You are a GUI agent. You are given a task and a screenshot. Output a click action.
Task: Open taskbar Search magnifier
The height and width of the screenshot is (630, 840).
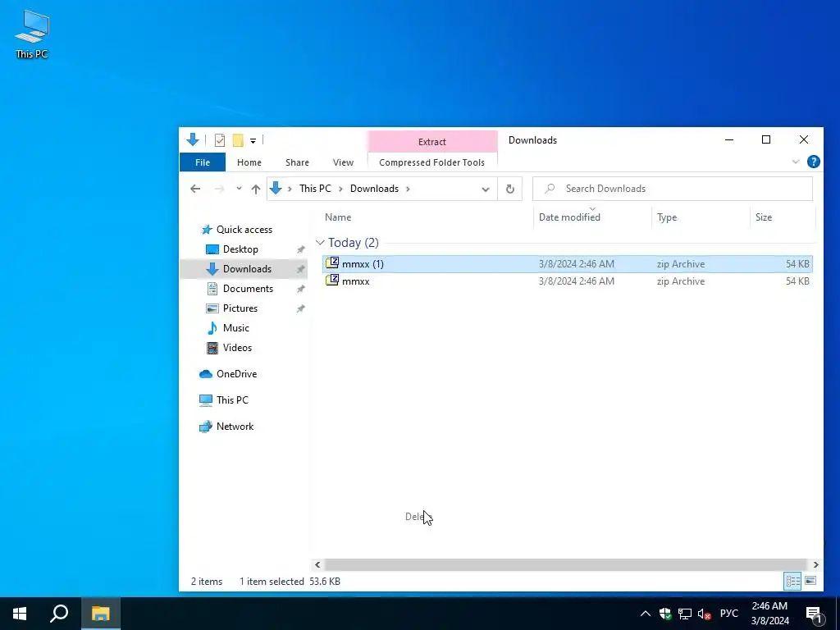click(x=59, y=614)
